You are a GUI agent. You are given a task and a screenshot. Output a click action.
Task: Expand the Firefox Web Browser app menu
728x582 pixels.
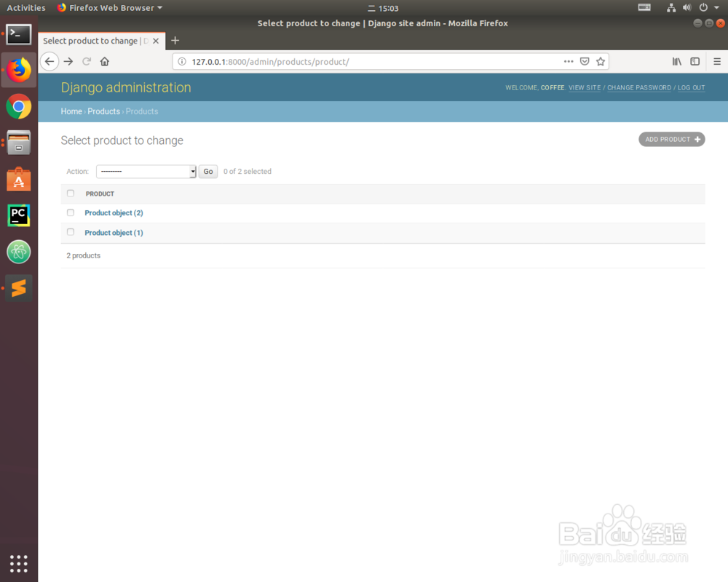(110, 7)
